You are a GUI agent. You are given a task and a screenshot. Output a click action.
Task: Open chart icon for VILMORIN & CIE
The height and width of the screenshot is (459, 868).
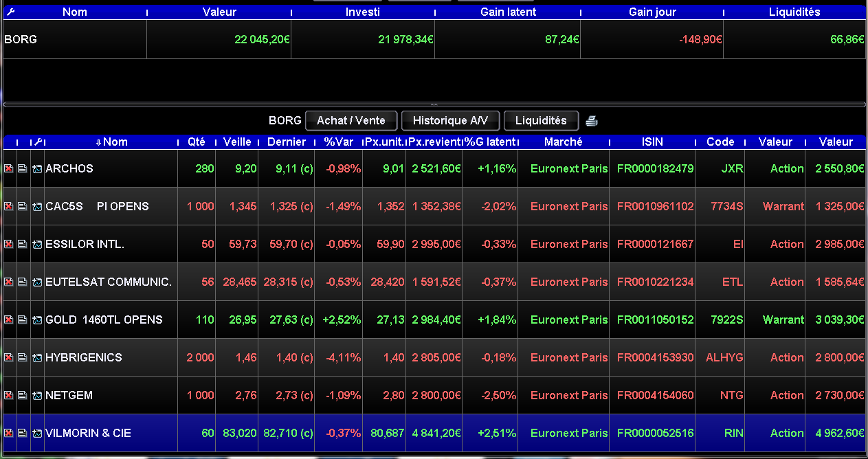pyautogui.click(x=37, y=433)
